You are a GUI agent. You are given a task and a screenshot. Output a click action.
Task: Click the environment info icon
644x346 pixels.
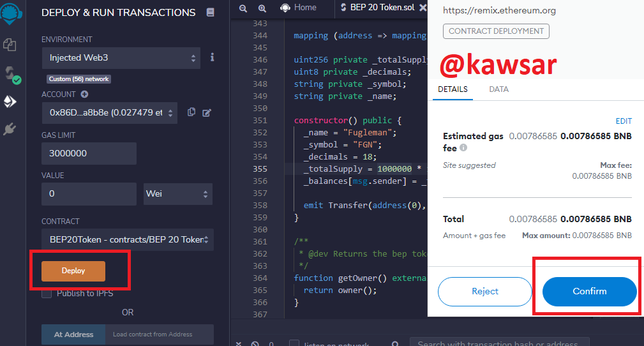point(212,57)
